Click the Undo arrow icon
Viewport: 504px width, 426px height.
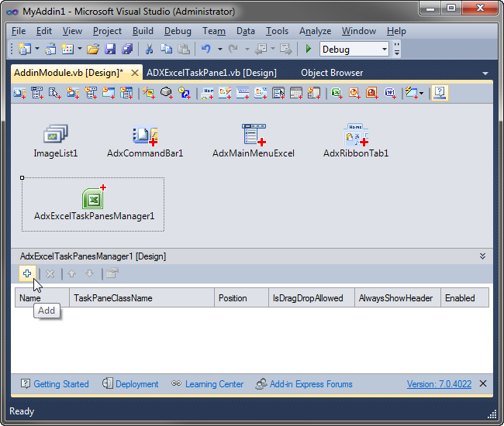[206, 49]
